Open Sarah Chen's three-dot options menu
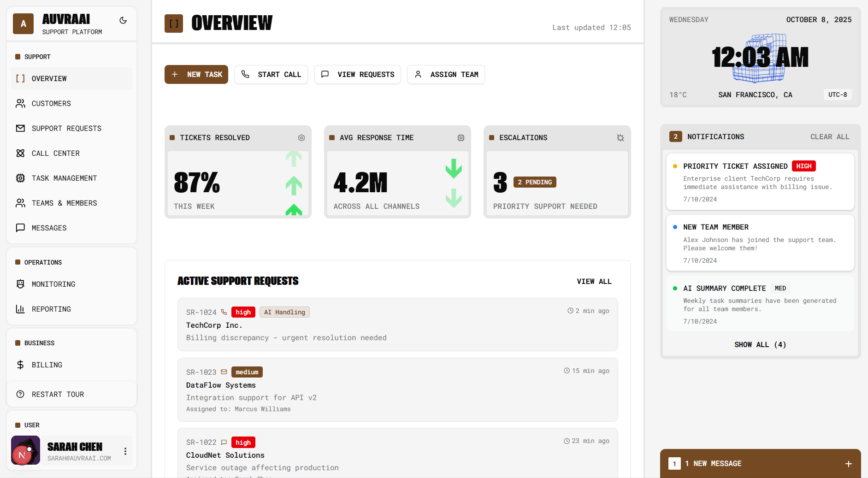The image size is (868, 478). pyautogui.click(x=125, y=451)
